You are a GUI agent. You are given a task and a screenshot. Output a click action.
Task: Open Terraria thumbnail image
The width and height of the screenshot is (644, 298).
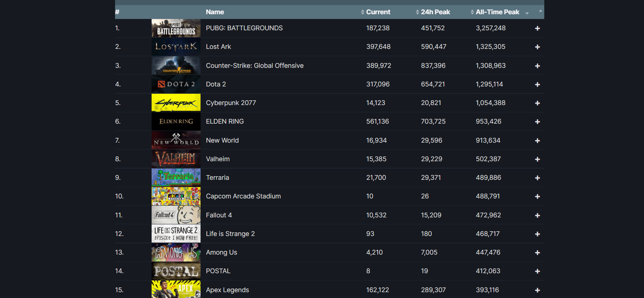[x=176, y=178]
